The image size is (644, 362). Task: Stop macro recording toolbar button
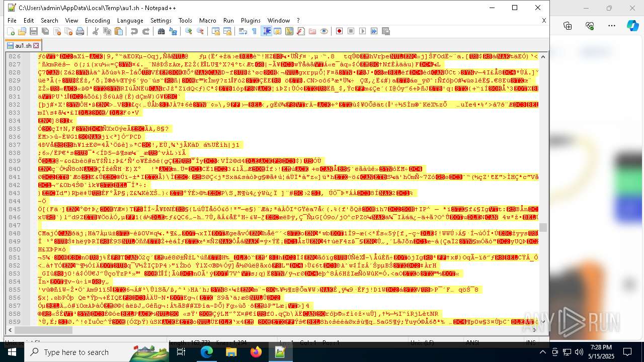click(x=351, y=31)
